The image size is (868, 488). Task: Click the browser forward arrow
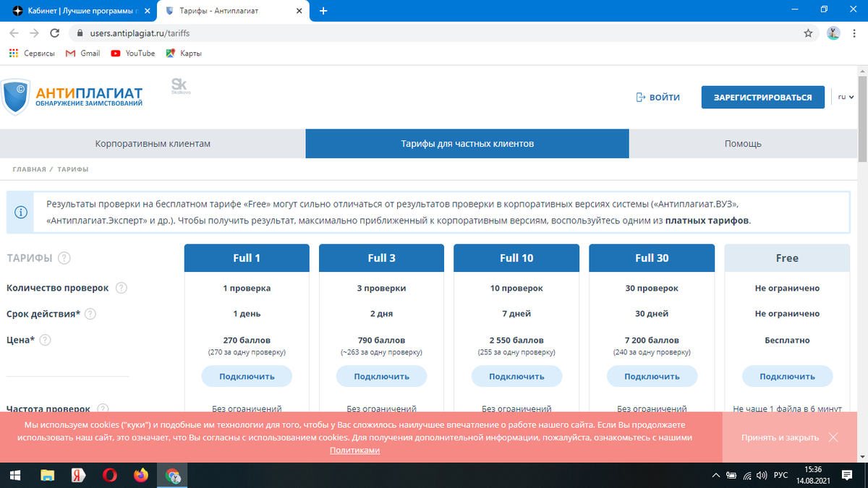click(x=34, y=33)
